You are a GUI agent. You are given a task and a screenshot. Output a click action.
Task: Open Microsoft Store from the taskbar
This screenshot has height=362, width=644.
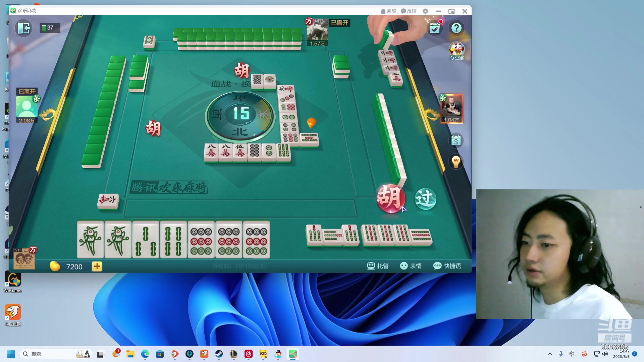[160, 354]
